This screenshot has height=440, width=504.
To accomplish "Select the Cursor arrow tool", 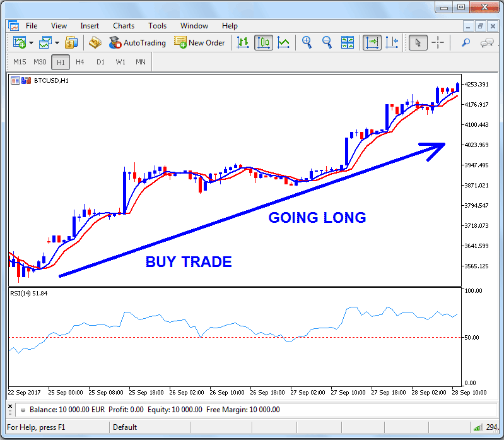I will tap(418, 42).
